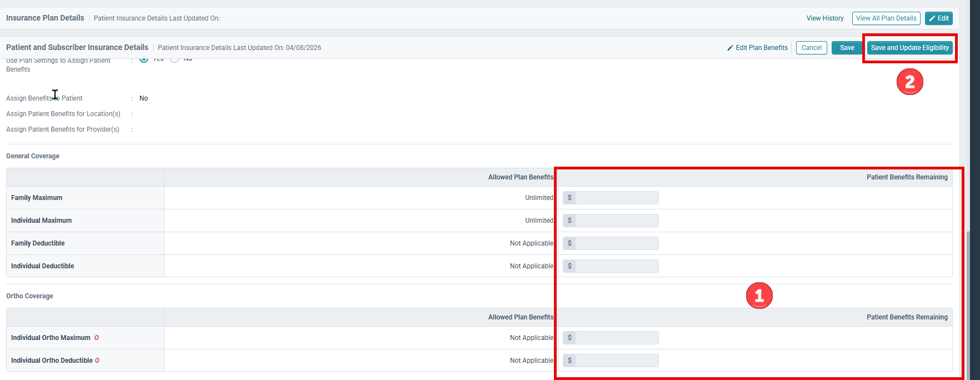Click the Assign Patient Benefits for Location(s) label
This screenshot has width=980, height=380.
click(63, 114)
